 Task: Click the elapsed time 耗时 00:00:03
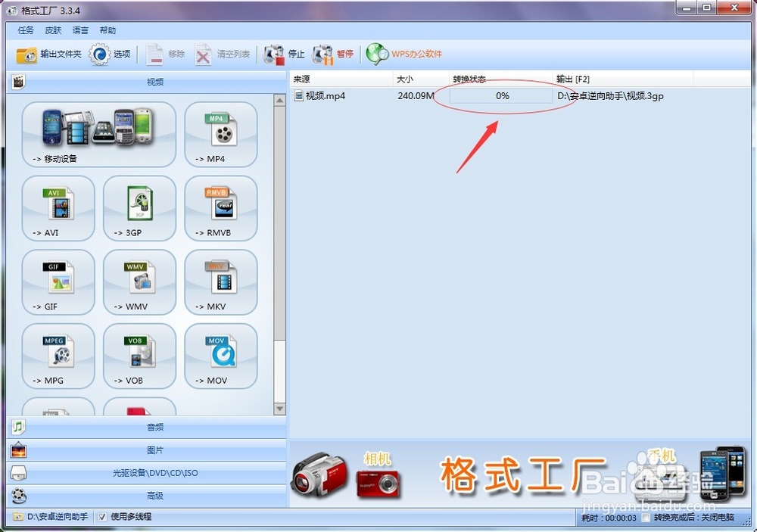coord(609,518)
